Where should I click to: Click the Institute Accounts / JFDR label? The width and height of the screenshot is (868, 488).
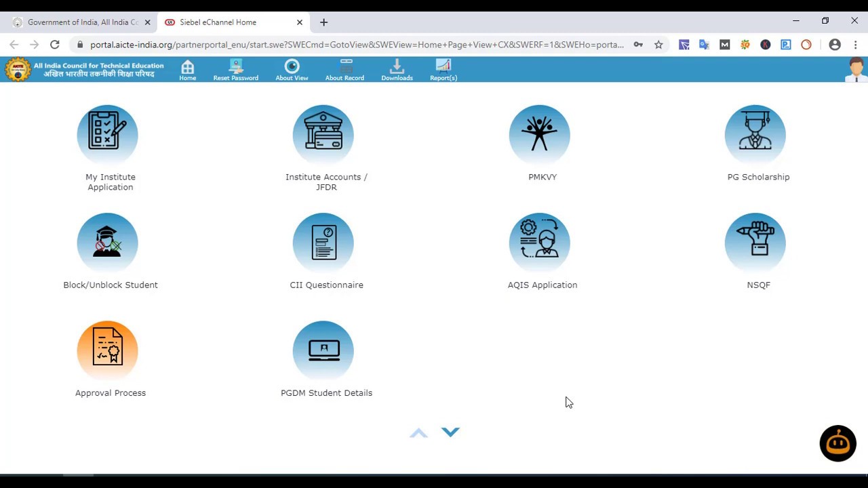click(326, 182)
